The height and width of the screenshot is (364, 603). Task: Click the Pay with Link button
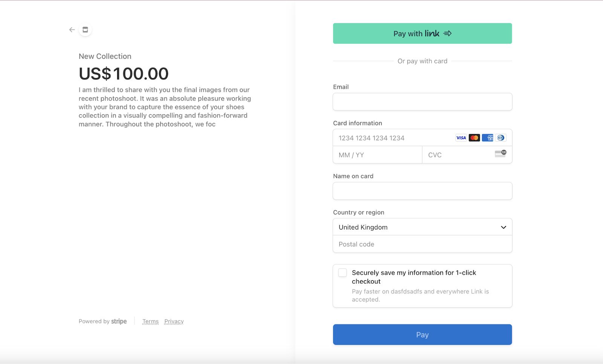click(422, 33)
